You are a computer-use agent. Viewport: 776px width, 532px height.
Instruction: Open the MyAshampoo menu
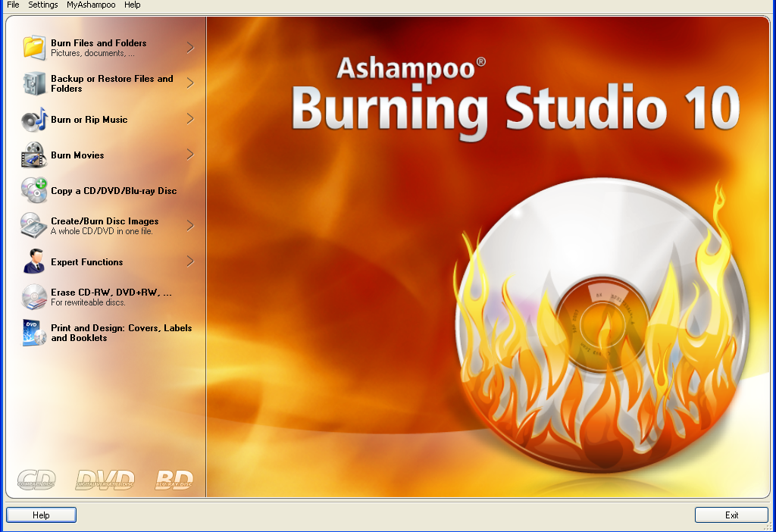coord(91,5)
